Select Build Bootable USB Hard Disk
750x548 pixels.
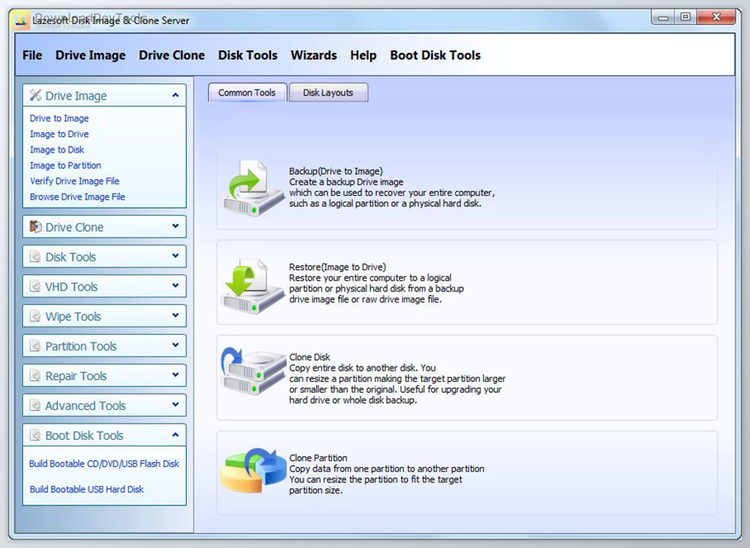pos(87,489)
